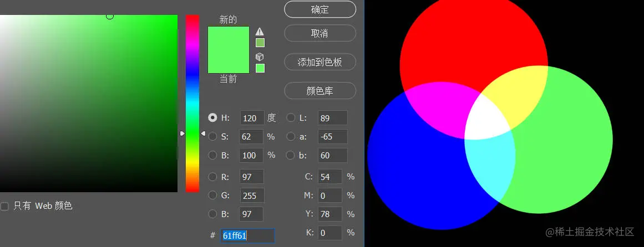Click the hue spectrum slider strip
Screen dimensions: 644x247
click(192, 104)
